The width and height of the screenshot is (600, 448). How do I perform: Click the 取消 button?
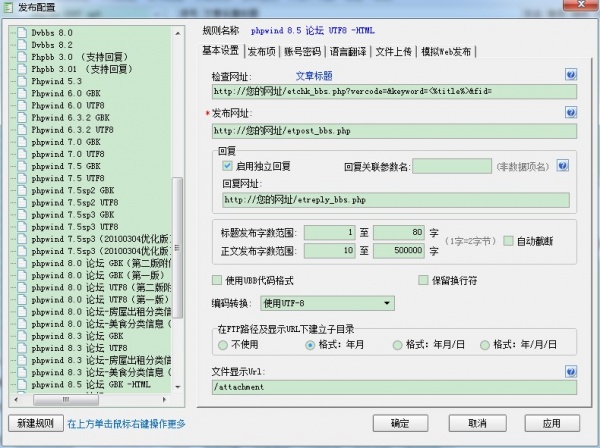[477, 424]
